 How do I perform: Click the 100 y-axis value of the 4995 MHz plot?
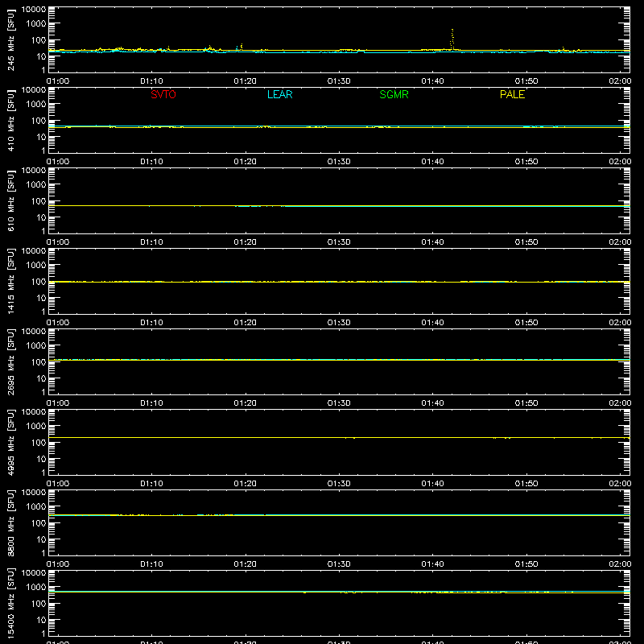click(x=39, y=442)
